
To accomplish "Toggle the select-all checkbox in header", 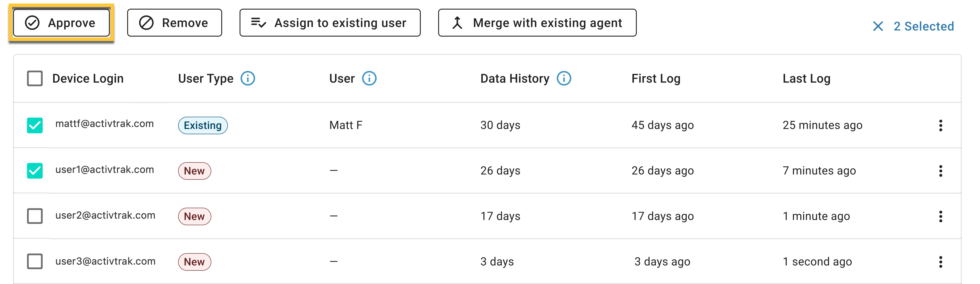I will click(35, 78).
